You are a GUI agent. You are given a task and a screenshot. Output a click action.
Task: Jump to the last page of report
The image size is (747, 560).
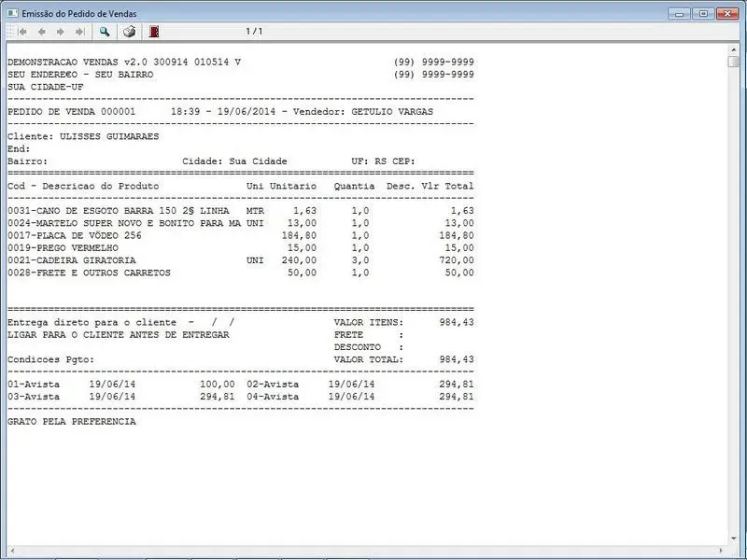pyautogui.click(x=80, y=32)
